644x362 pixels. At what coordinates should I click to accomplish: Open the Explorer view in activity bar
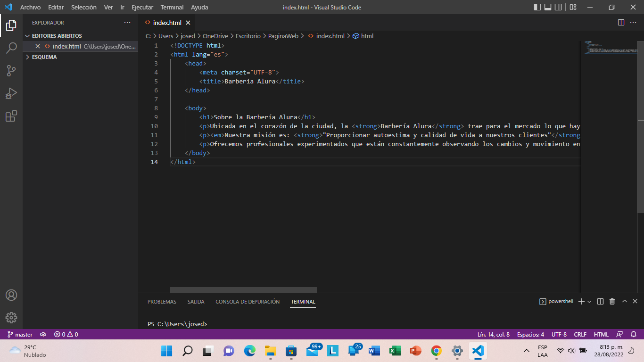(x=11, y=25)
